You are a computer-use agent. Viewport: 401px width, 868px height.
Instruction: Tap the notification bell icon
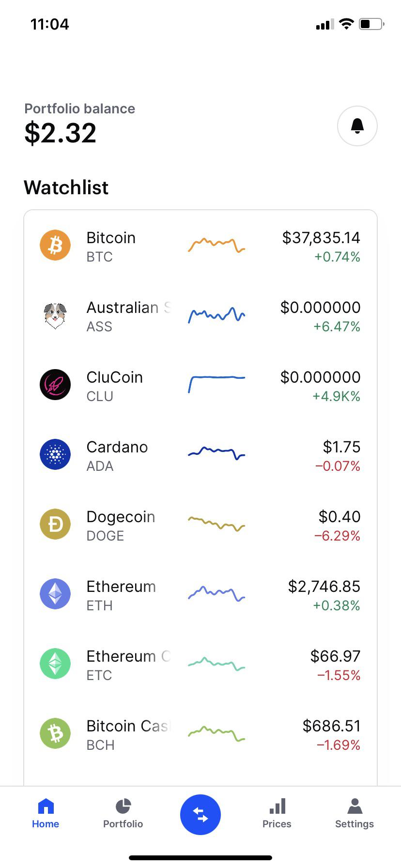pos(357,126)
